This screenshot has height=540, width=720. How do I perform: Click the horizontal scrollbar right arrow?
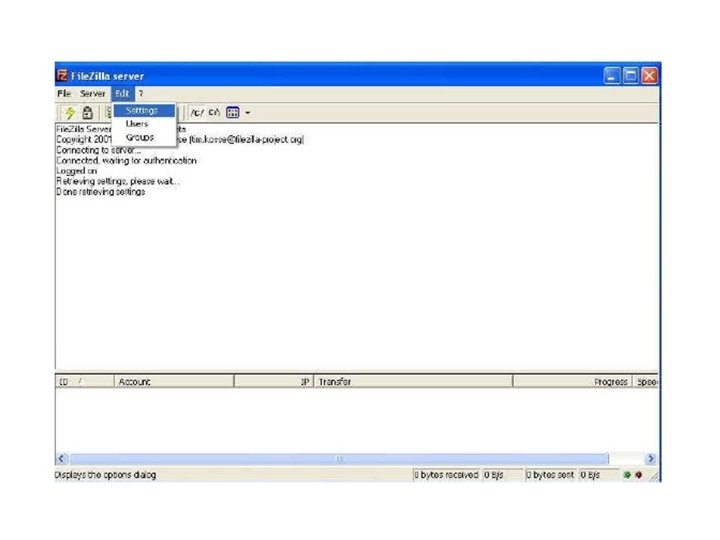(x=651, y=458)
